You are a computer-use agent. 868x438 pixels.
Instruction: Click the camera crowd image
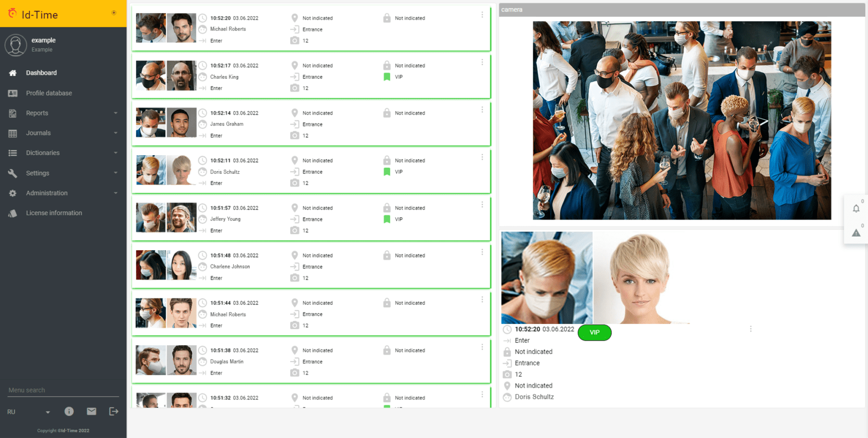tap(682, 120)
